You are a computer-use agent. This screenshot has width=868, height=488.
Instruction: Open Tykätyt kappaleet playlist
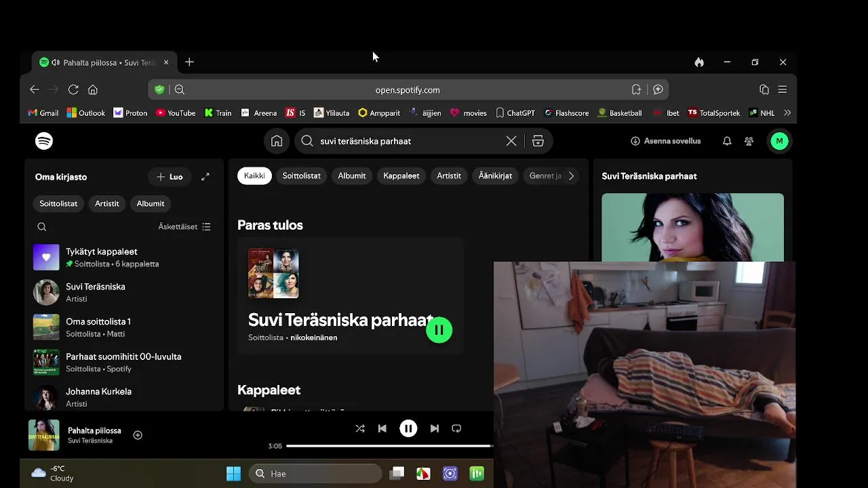coord(123,258)
